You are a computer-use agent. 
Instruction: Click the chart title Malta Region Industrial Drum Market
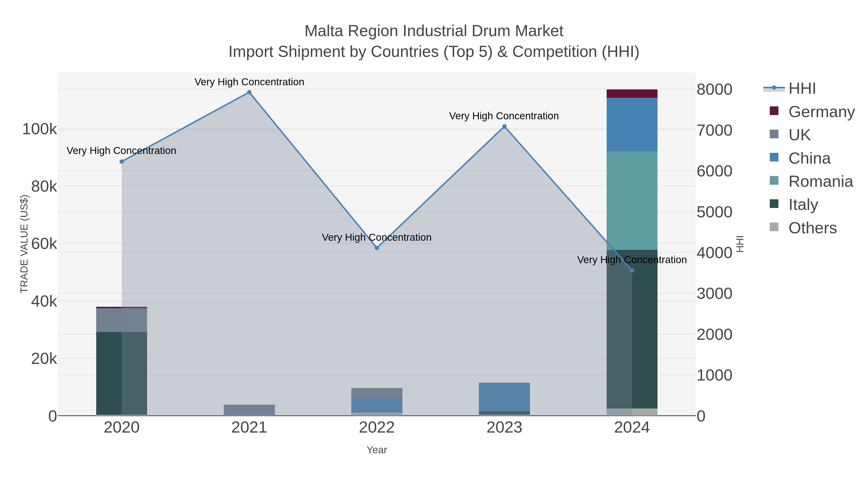pos(434,31)
